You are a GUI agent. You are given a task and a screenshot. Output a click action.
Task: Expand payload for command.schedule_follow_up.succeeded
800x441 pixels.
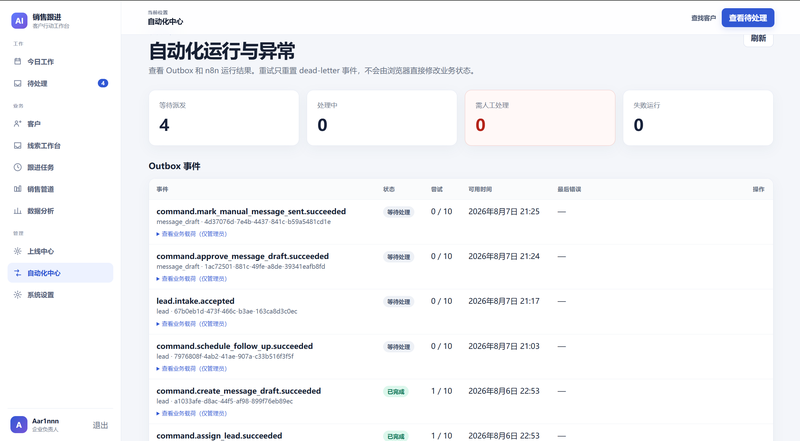[x=192, y=369]
